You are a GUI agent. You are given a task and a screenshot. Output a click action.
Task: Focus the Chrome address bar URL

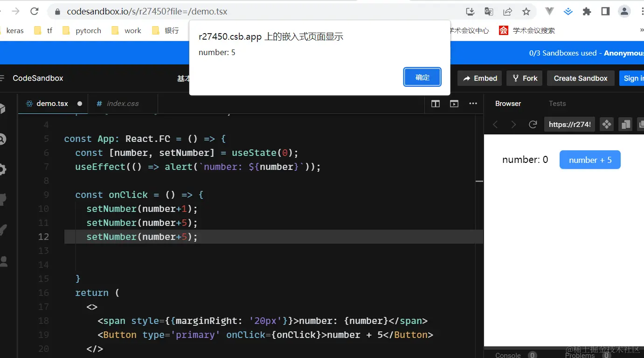(x=147, y=11)
